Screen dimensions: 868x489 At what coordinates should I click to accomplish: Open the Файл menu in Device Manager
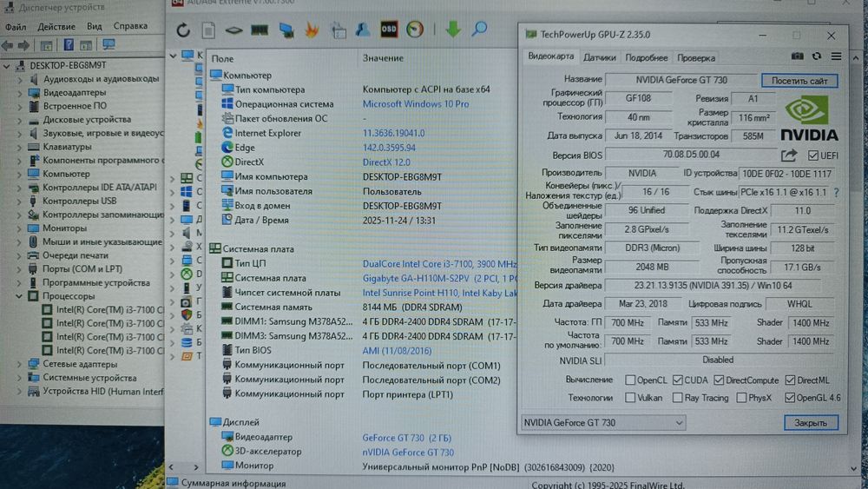16,27
